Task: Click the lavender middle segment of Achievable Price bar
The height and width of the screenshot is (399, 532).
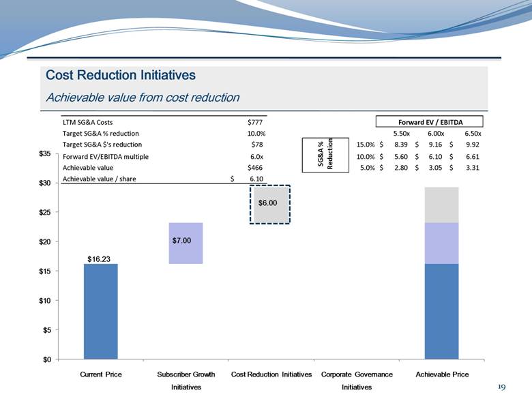Action: [x=441, y=243]
